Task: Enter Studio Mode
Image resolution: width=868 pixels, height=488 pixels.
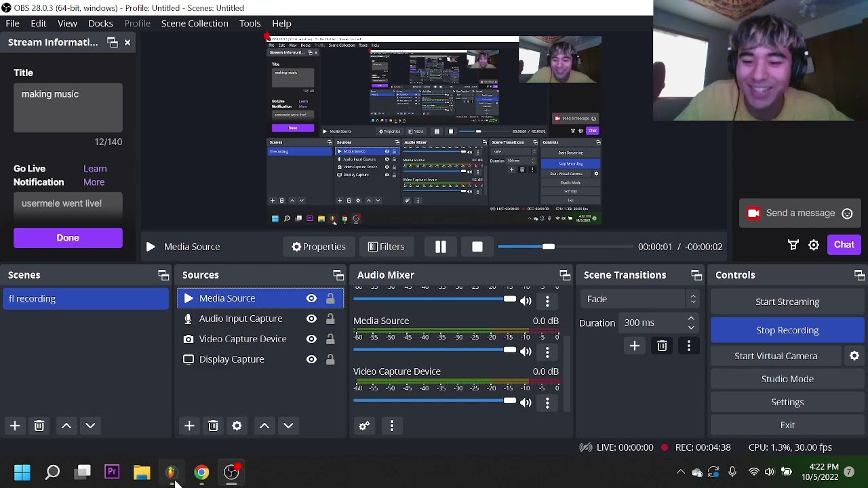Action: point(787,379)
